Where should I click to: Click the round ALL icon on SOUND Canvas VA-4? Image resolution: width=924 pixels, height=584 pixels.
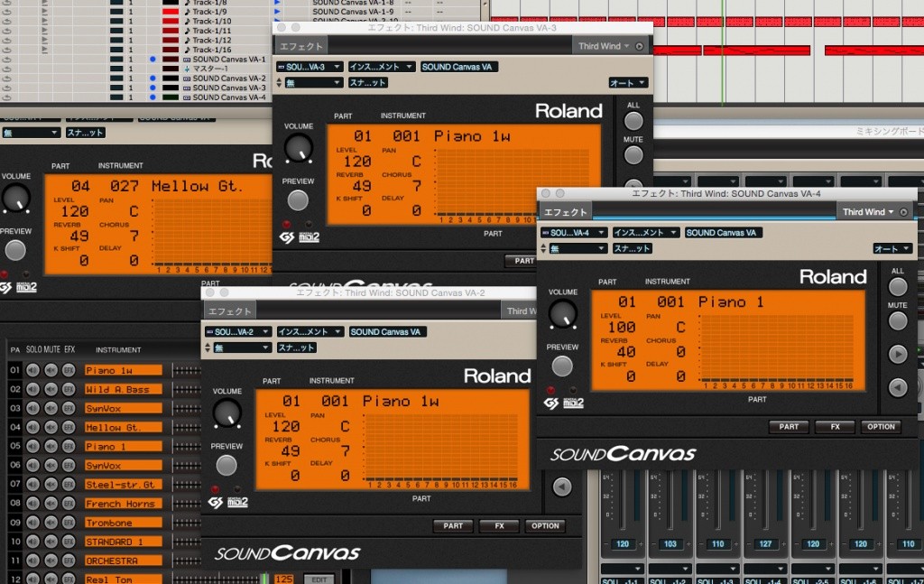tap(896, 284)
